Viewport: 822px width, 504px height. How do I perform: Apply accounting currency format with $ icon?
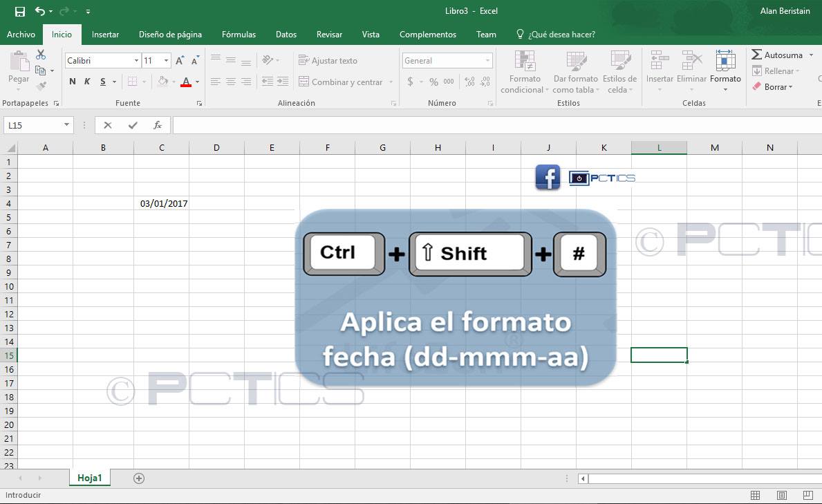coord(411,82)
